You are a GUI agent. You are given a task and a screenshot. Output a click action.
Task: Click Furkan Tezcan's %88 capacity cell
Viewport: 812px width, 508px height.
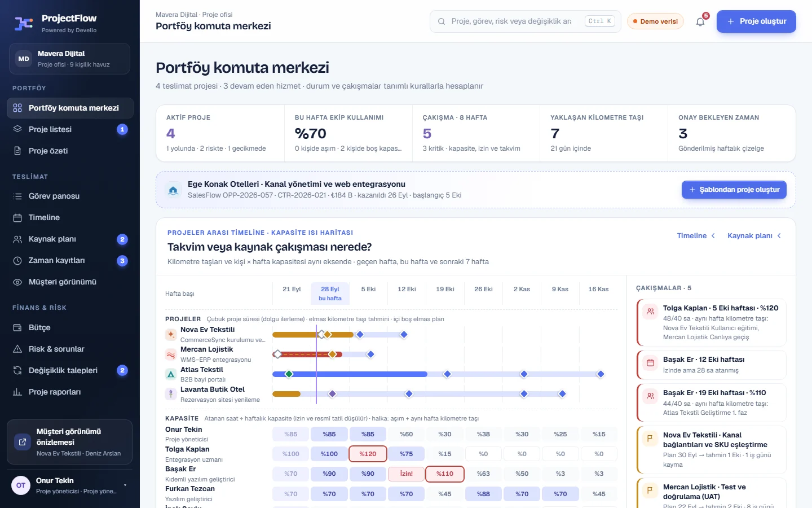483,494
